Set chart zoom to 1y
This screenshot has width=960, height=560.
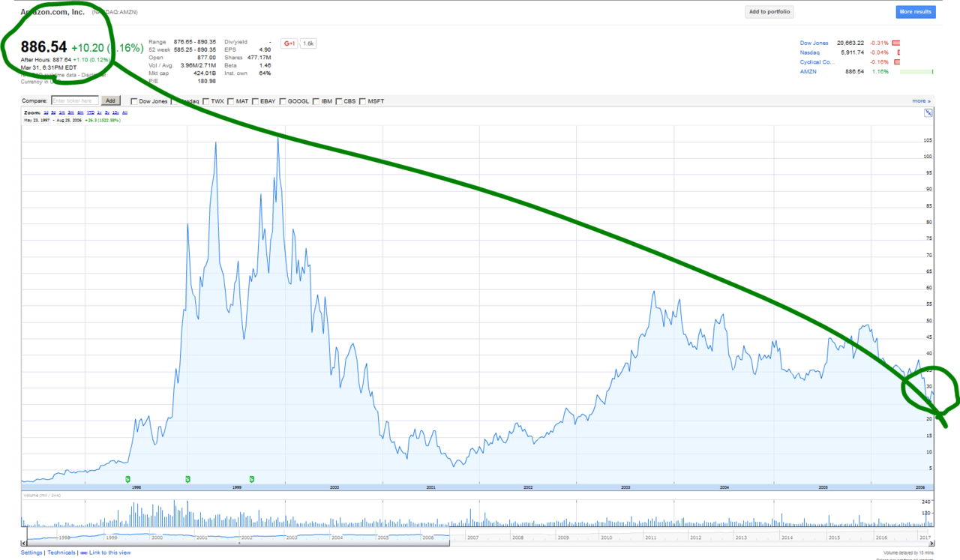click(x=99, y=112)
